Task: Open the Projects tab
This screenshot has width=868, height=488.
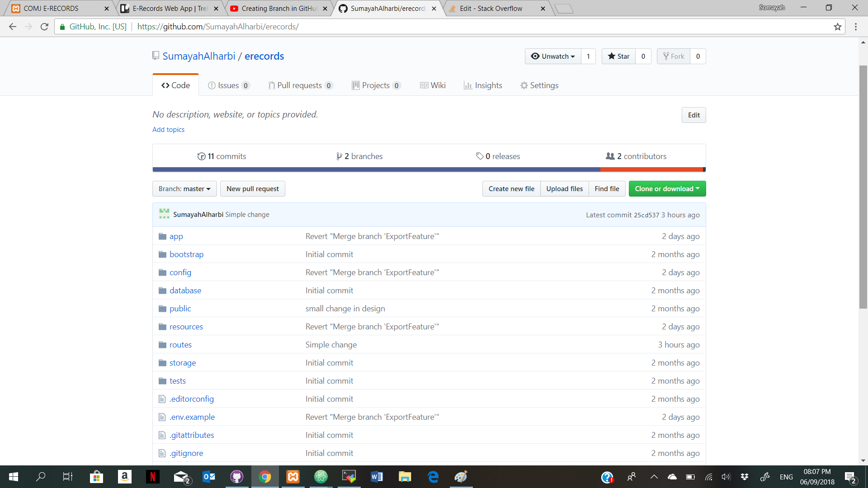Action: coord(376,85)
